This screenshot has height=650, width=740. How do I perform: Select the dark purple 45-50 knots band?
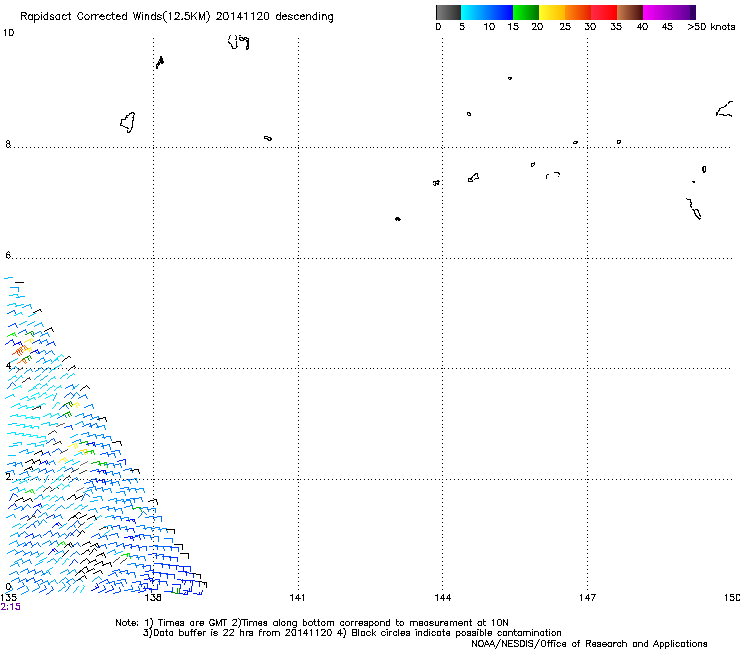pyautogui.click(x=682, y=12)
